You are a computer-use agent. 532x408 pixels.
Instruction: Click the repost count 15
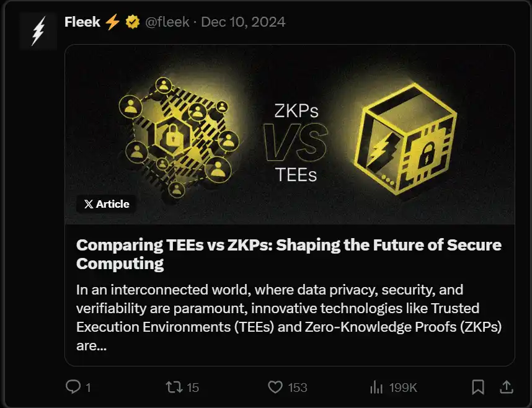point(193,388)
